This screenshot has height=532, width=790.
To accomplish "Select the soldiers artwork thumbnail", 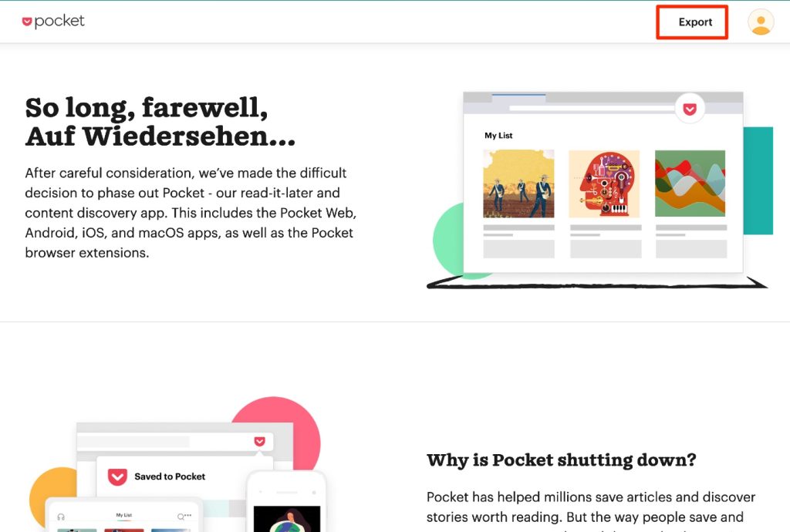I will (518, 184).
